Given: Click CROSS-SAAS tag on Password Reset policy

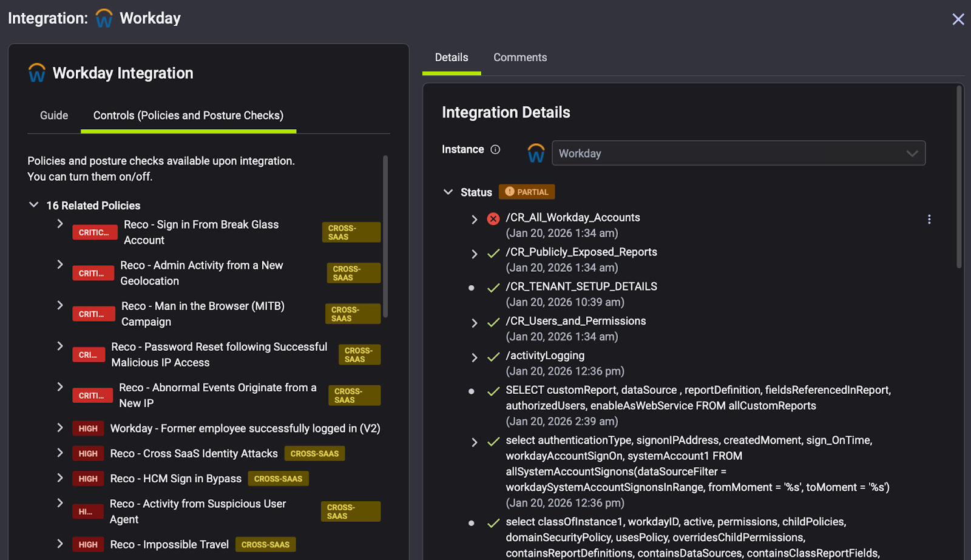Looking at the screenshot, I should (x=359, y=354).
